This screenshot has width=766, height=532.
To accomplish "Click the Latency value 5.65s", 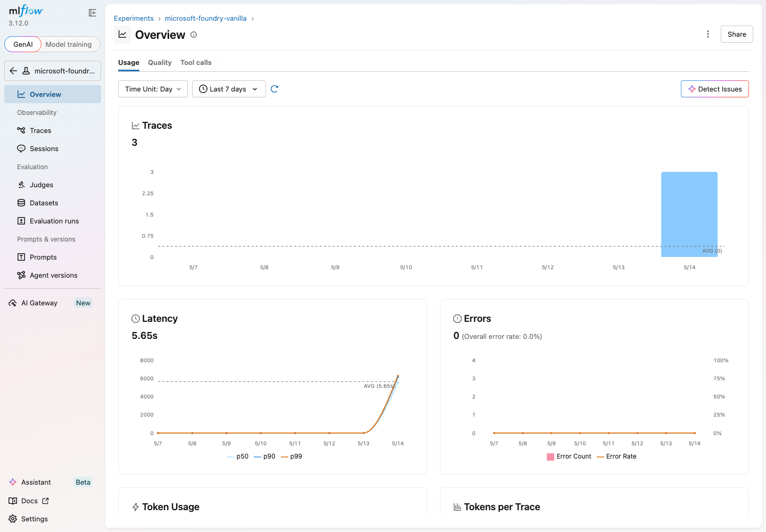I will 145,336.
